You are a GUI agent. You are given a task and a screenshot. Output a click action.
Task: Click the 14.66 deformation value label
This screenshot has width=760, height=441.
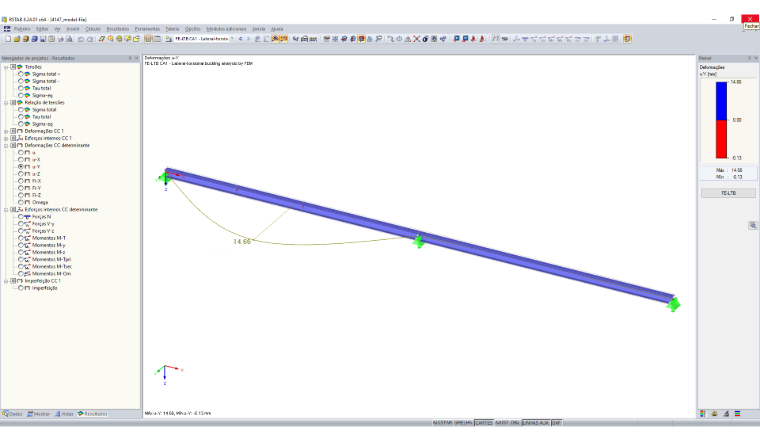click(x=242, y=241)
